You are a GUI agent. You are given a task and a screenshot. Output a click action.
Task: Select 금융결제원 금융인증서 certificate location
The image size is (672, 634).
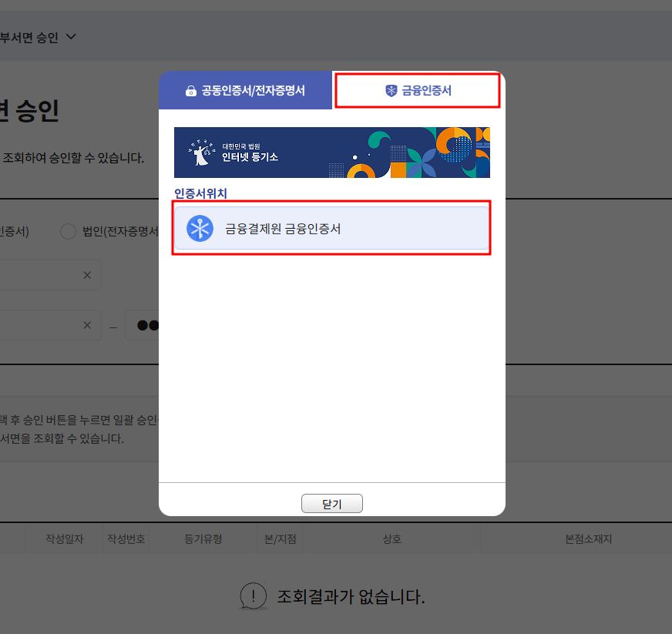(331, 228)
